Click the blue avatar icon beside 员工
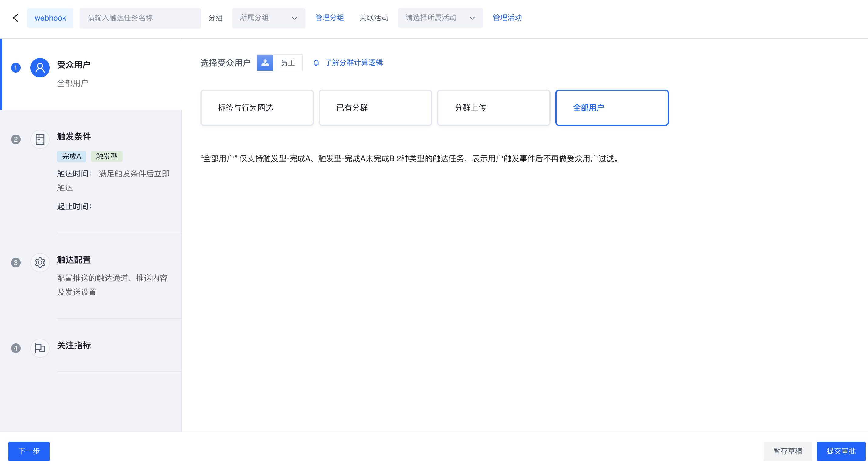868x470 pixels. pos(265,63)
